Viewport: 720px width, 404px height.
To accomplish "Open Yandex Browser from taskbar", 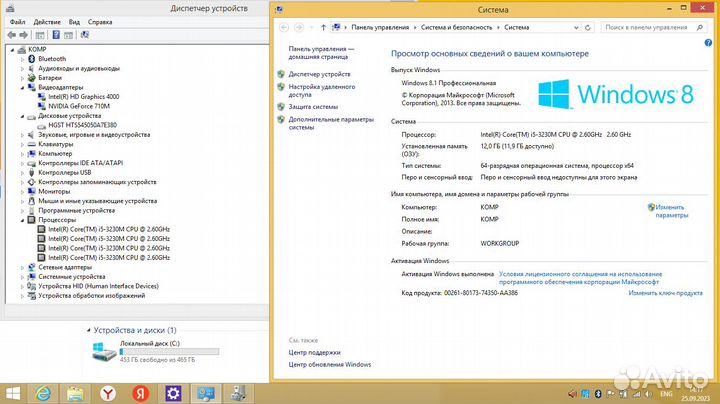I will pyautogui.click(x=108, y=393).
